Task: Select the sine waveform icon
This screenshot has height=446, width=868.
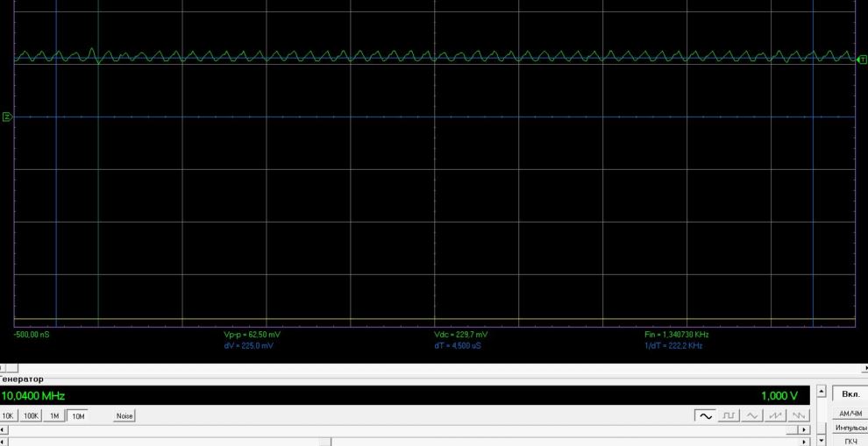Action: coord(705,415)
